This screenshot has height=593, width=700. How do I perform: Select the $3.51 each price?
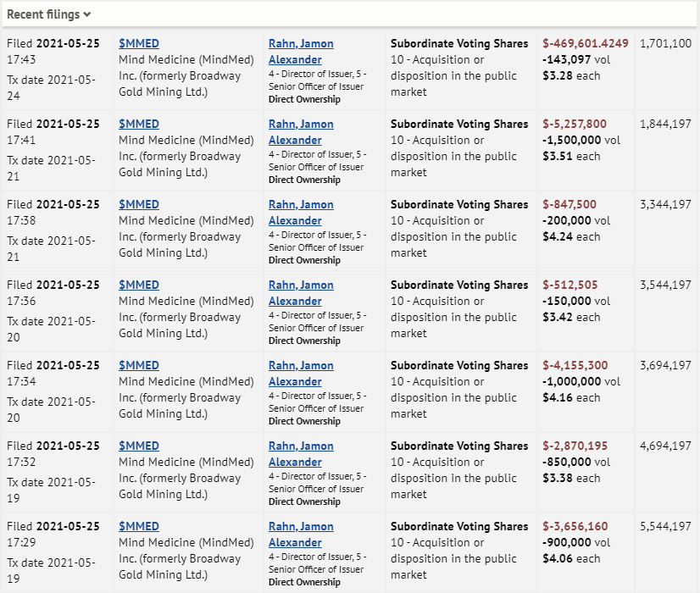tap(571, 156)
